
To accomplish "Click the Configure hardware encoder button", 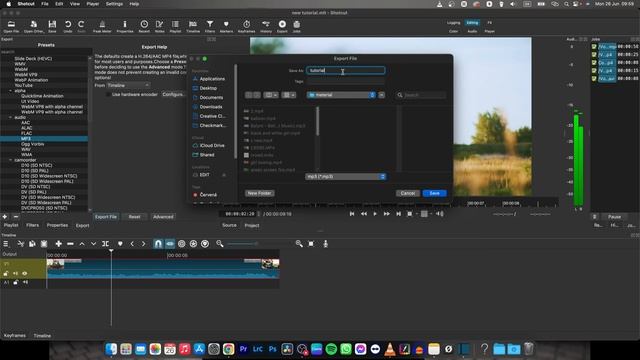I will 173,94.
